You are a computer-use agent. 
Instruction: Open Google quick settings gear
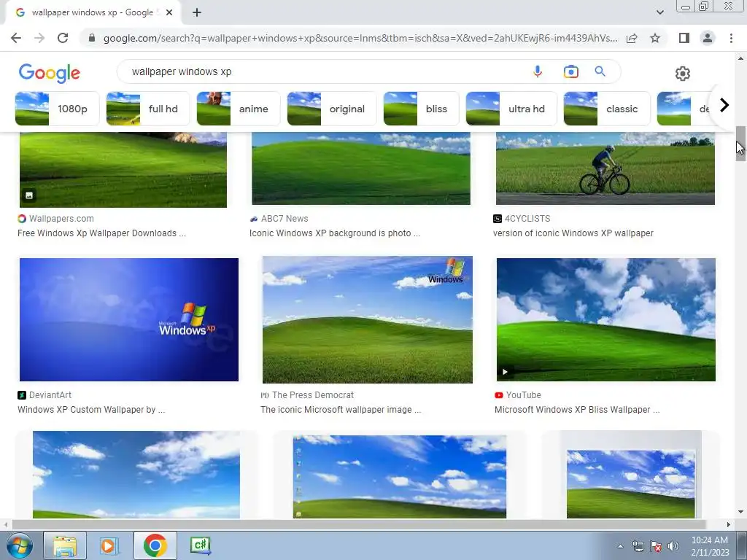click(683, 74)
